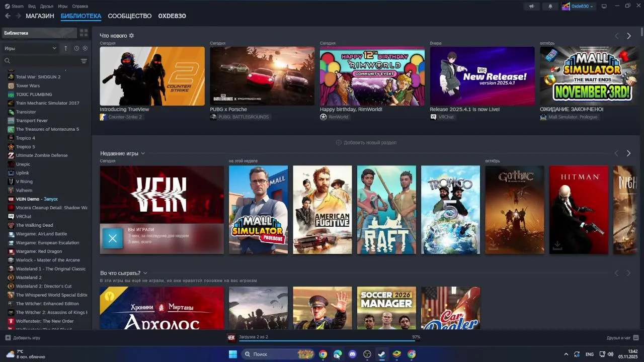Image resolution: width=644 pixels, height=362 pixels.
Task: Open Hitman game cover
Action: click(579, 210)
